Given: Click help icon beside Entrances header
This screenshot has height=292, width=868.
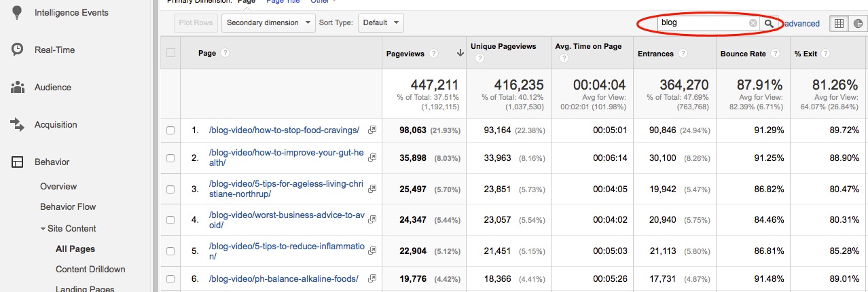Looking at the screenshot, I should tap(683, 54).
